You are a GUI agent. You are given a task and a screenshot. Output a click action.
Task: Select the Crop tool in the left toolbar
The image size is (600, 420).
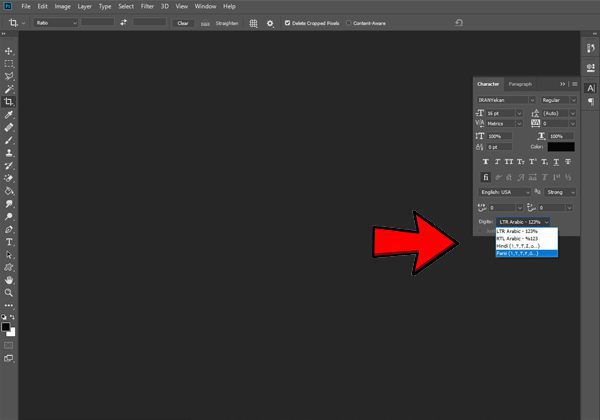click(8, 102)
